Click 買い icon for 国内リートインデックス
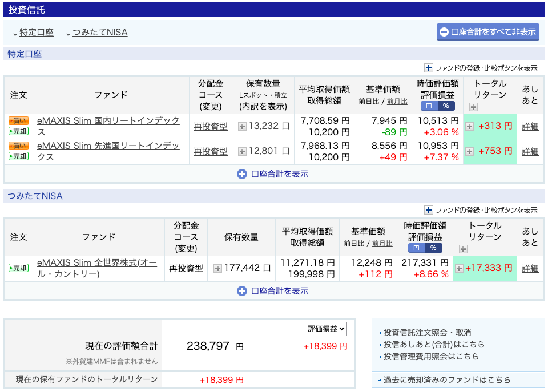The image size is (548, 392). [x=18, y=121]
